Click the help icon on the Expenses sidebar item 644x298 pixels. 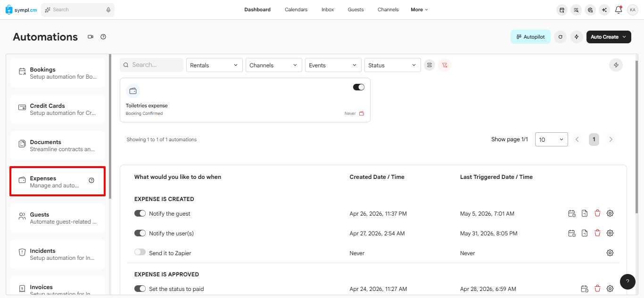[x=91, y=180]
